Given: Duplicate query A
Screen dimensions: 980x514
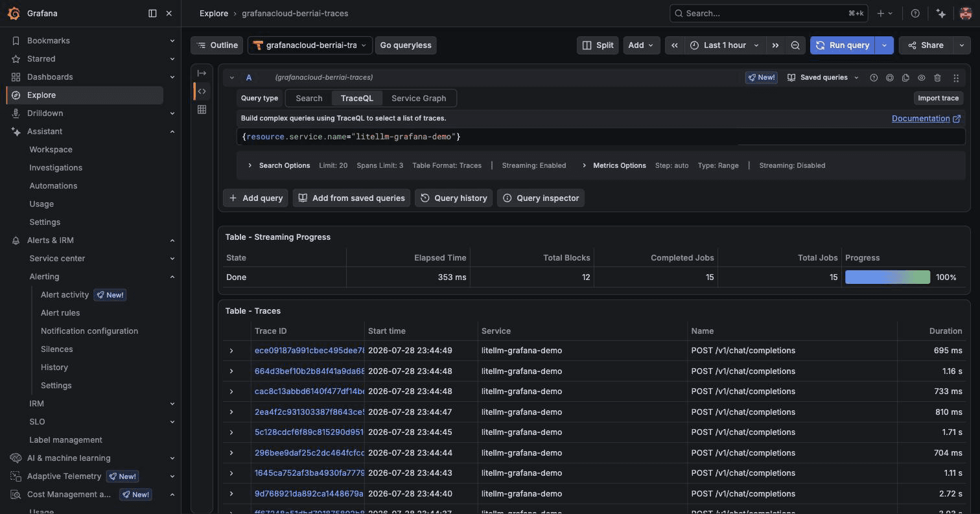Looking at the screenshot, I should (x=905, y=78).
